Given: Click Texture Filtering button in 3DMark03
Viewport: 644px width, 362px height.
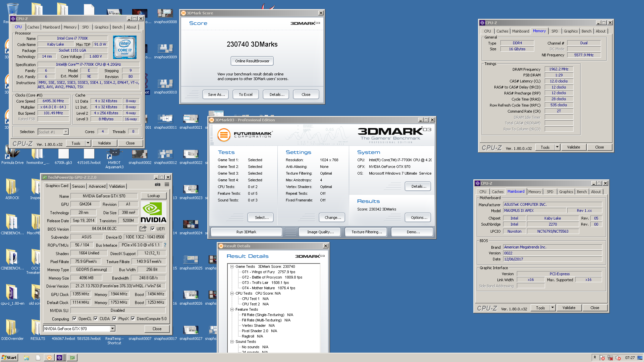Looking at the screenshot, I should point(367,232).
